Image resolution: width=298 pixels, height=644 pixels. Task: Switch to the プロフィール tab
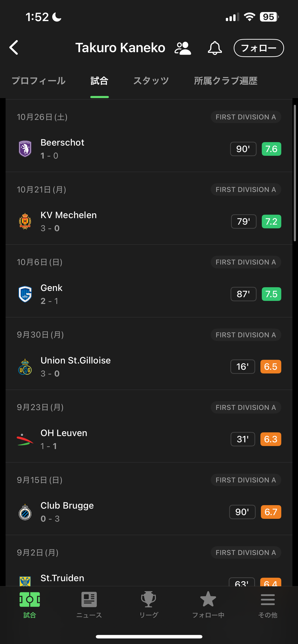point(39,81)
